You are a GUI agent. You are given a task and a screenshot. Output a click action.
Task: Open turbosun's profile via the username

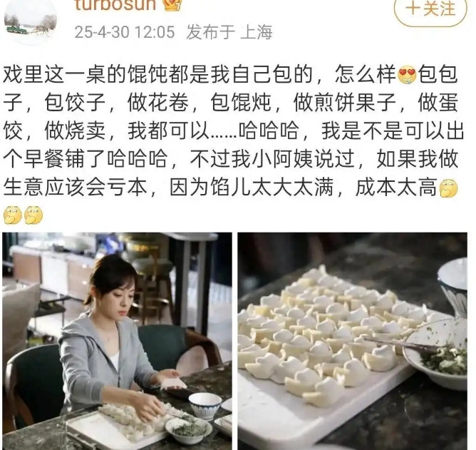[x=115, y=4]
